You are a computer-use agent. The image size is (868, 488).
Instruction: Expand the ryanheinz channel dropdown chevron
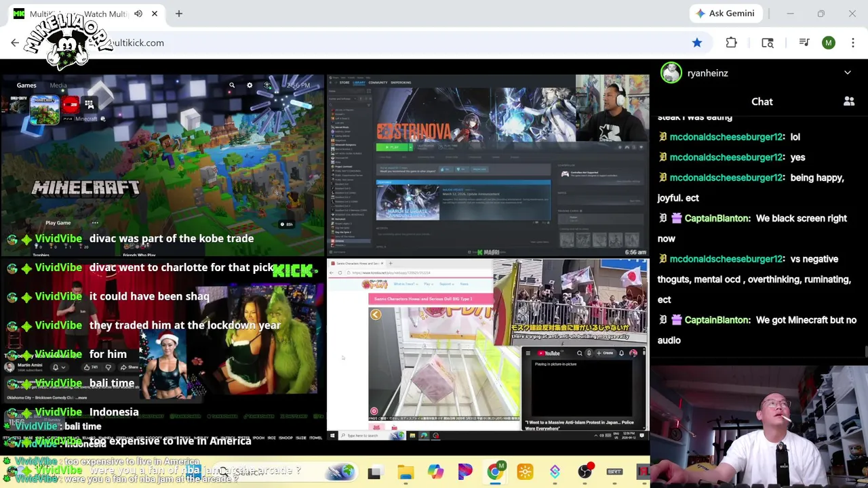[x=848, y=73]
